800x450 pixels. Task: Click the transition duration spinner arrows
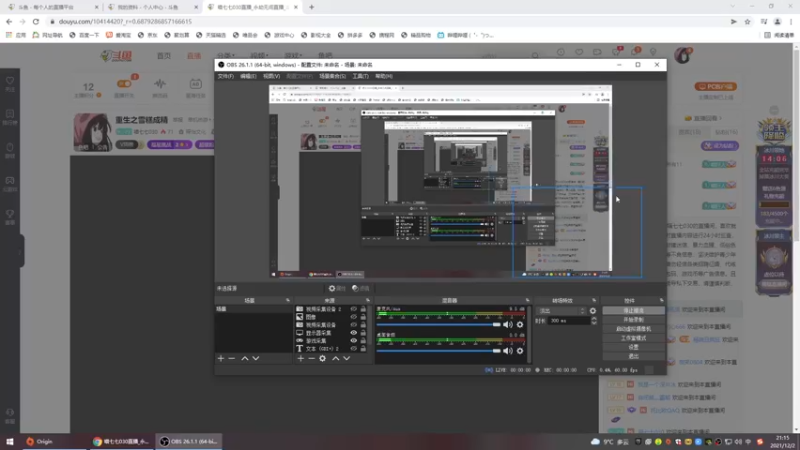tap(594, 321)
